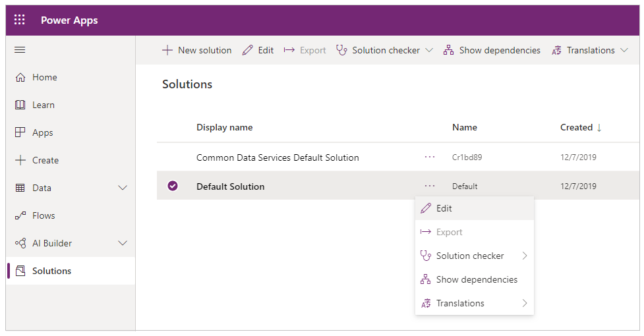The image size is (644, 336).
Task: Open Common Data Services Default Solution
Action: [278, 157]
